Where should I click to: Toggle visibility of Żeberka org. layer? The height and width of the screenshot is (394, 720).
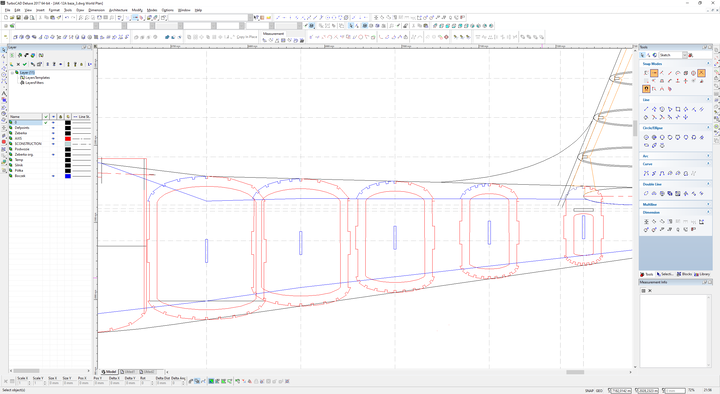click(53, 154)
